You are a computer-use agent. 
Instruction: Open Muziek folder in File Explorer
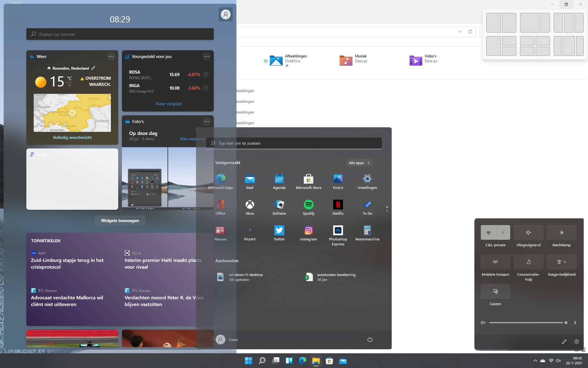coord(354,60)
